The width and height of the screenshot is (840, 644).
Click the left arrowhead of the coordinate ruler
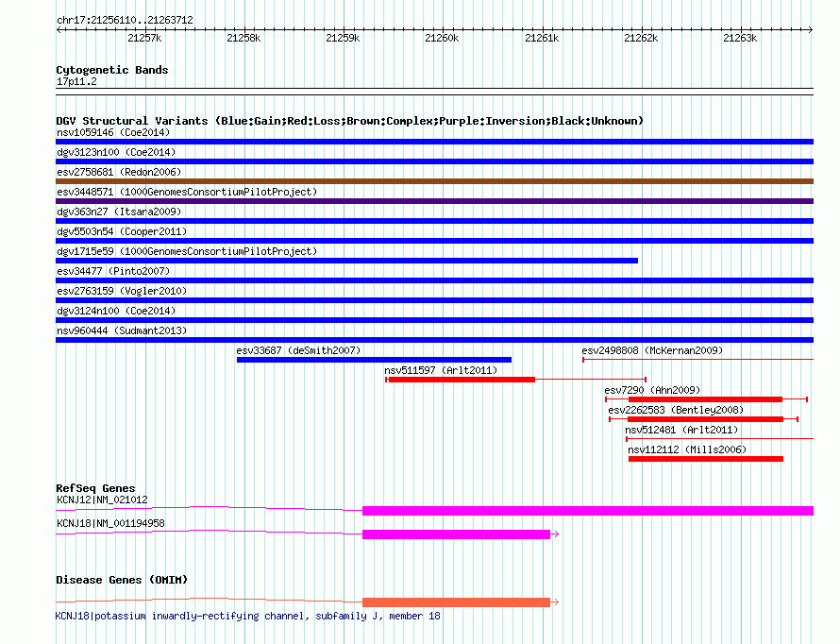click(x=59, y=29)
